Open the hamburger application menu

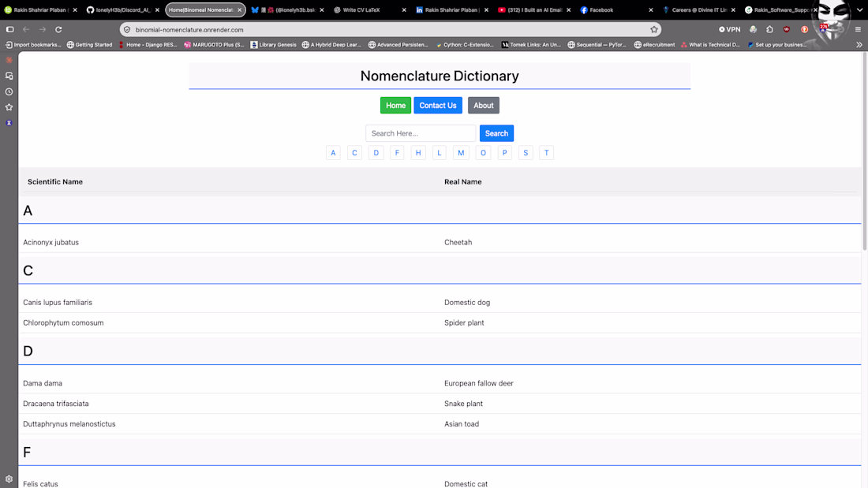858,29
